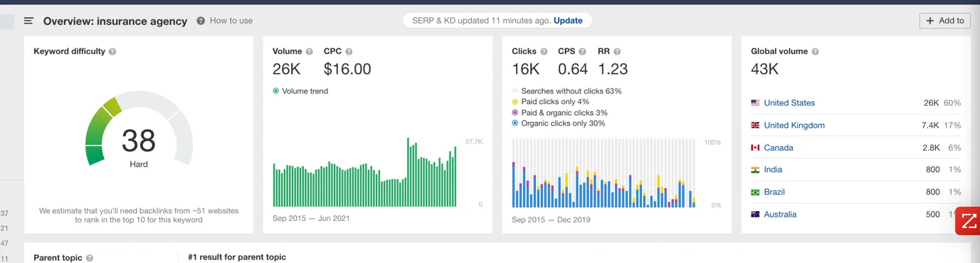Viewport: 980px width, 263px height.
Task: Click the Add to button
Action: [944, 21]
